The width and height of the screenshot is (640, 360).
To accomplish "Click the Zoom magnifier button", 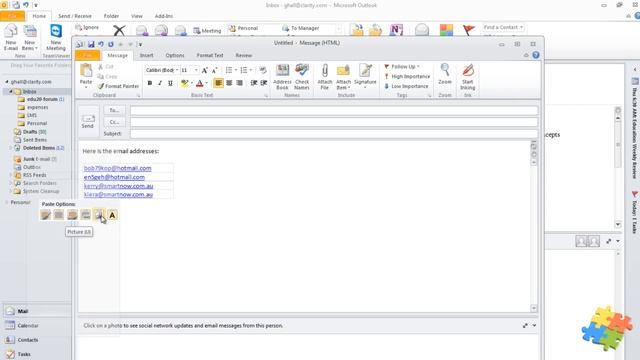I will (x=444, y=74).
